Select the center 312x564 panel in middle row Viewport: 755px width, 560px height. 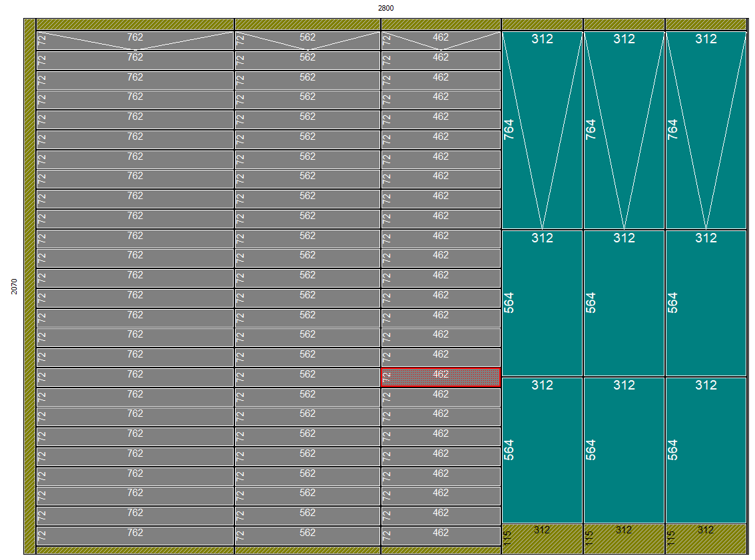tap(624, 304)
